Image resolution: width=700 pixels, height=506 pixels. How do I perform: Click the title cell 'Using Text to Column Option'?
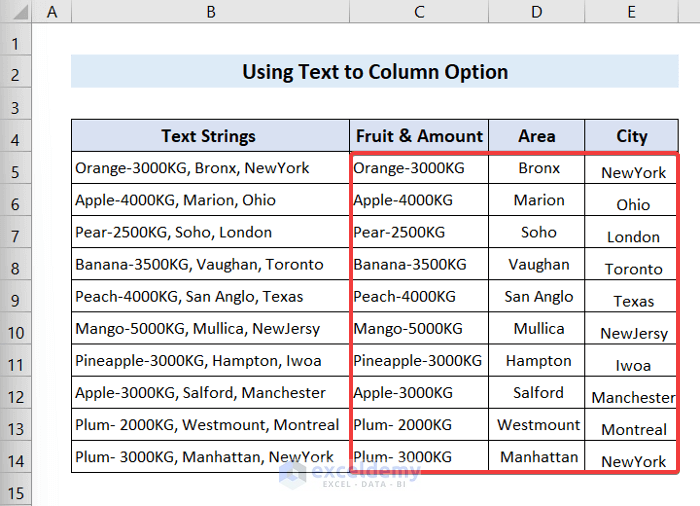374,73
